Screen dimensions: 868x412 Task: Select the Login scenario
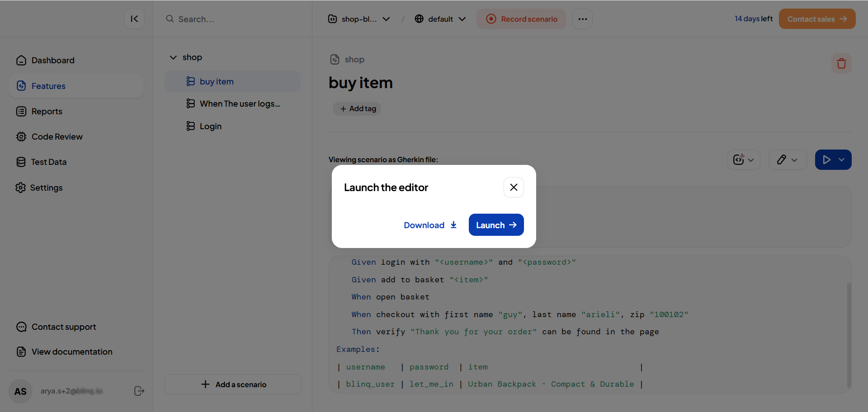211,126
